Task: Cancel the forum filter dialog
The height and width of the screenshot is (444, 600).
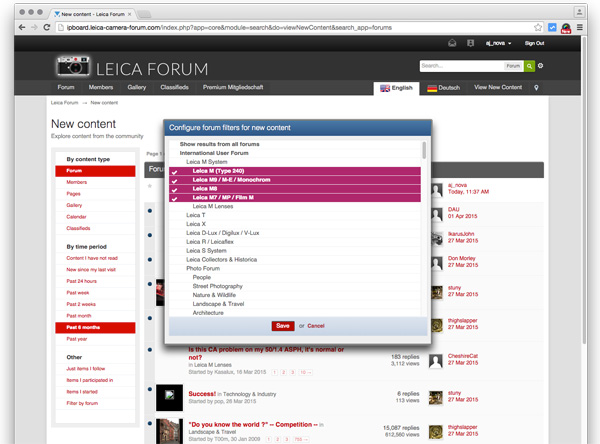Action: pos(315,325)
